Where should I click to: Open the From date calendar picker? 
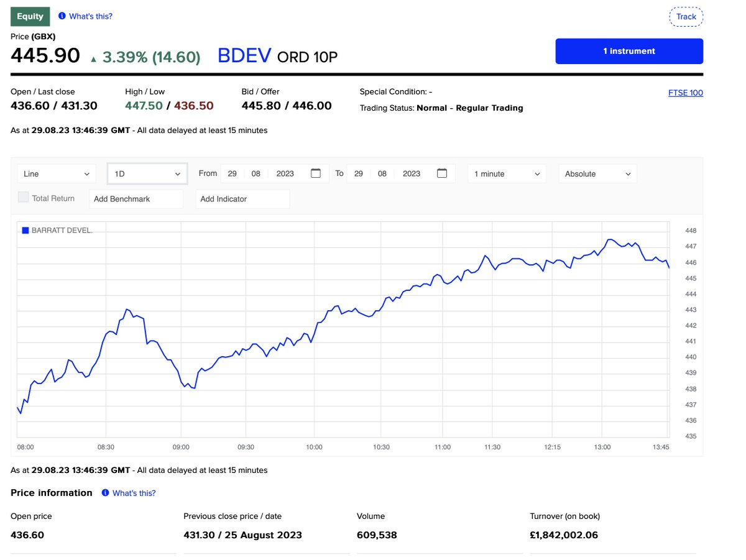(x=316, y=173)
